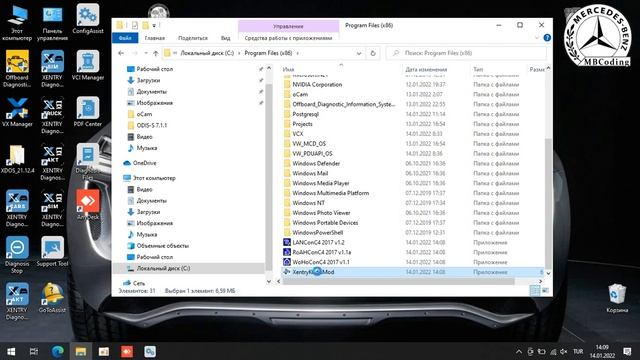The image size is (640, 360).
Task: Select Объемные объекты in navigation pane
Action: 162,246
